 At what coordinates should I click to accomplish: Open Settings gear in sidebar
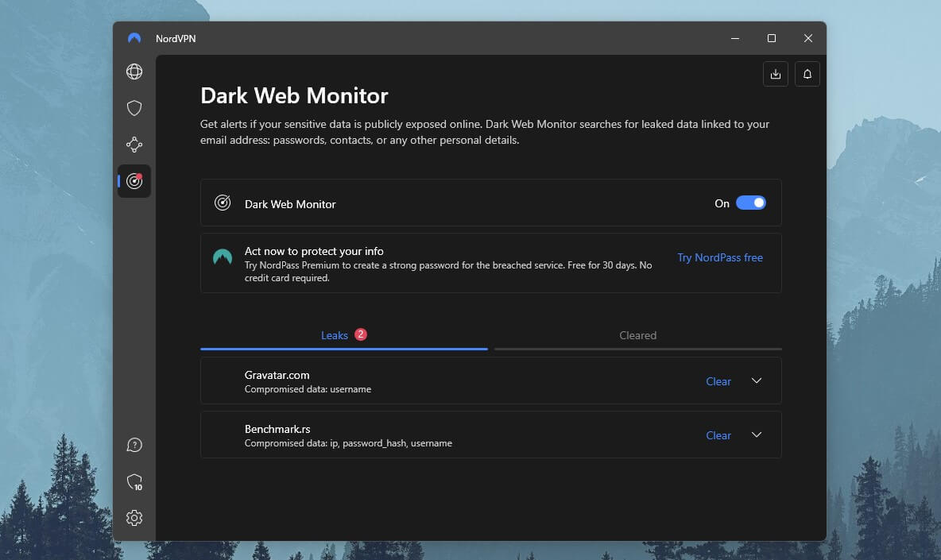pyautogui.click(x=134, y=518)
